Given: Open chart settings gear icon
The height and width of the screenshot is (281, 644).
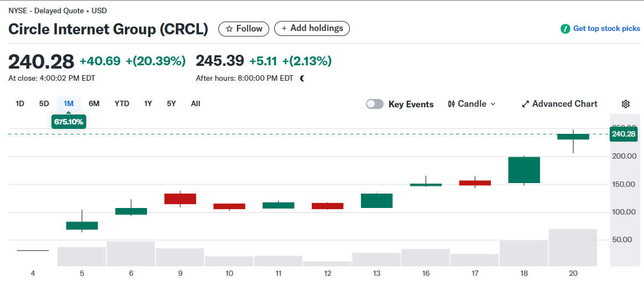Looking at the screenshot, I should click(x=626, y=104).
